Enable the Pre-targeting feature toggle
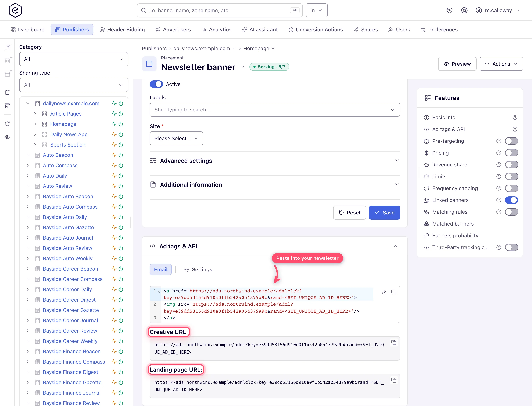 click(511, 141)
